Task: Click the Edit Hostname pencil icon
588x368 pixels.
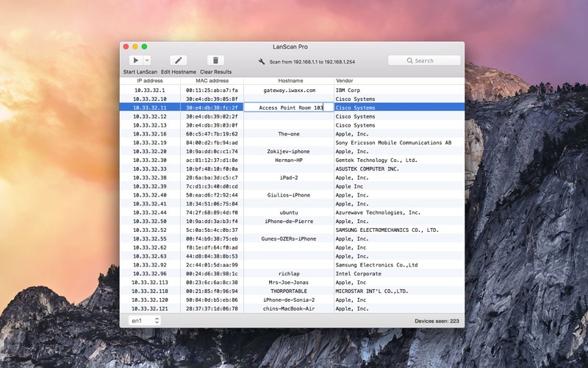Action: [x=178, y=60]
